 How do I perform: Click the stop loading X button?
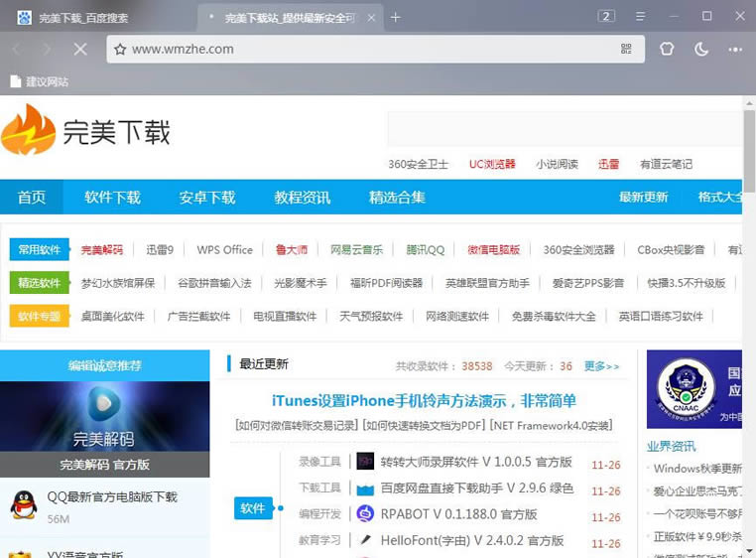(x=80, y=49)
